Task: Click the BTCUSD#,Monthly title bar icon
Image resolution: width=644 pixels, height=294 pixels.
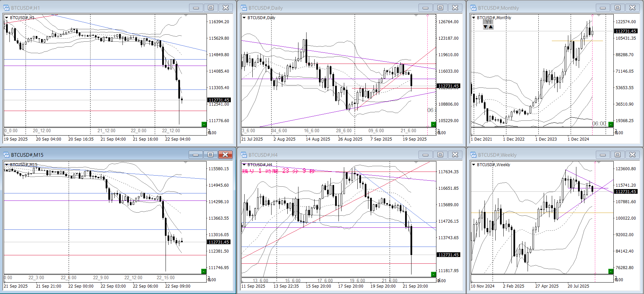Action: [473, 8]
